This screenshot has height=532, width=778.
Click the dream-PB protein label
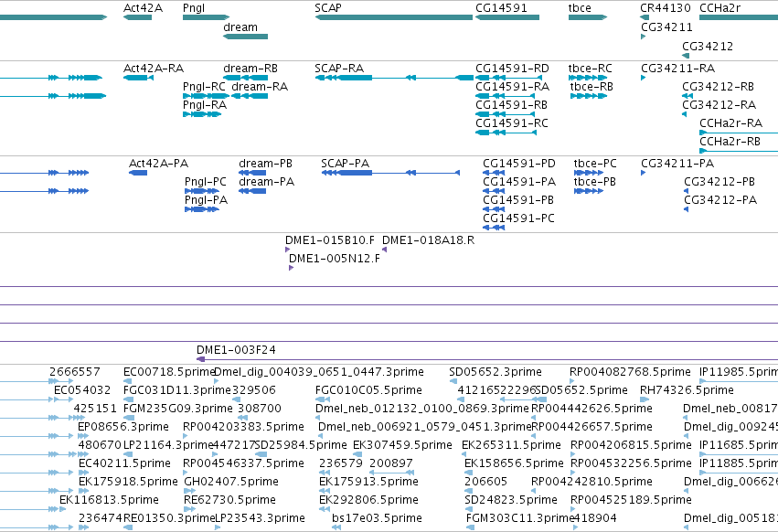coord(265,164)
